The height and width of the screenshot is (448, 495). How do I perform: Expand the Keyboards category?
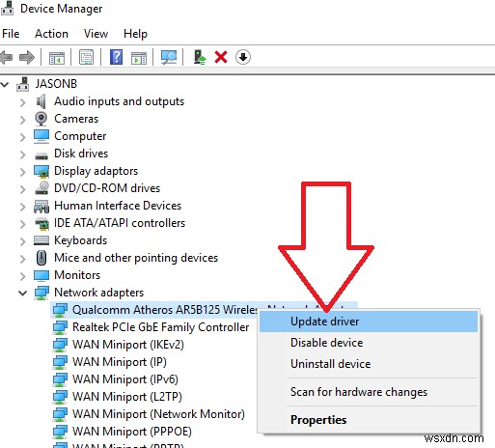click(22, 241)
